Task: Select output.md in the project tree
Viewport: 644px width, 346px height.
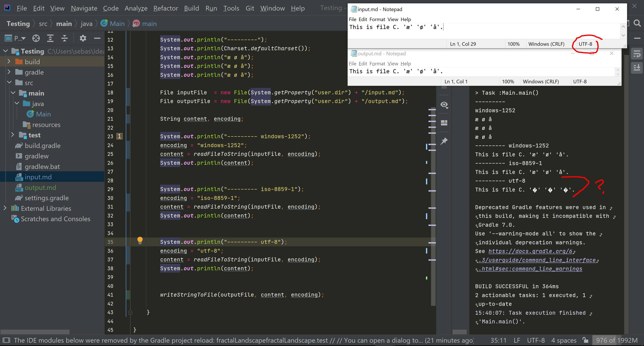Action: tap(40, 187)
